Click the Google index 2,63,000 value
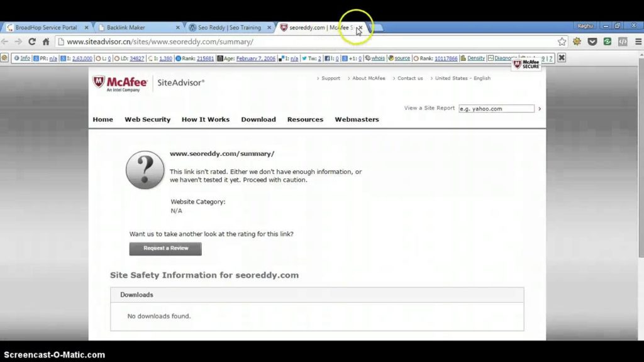Viewport: 644px width, 362px height. pyautogui.click(x=82, y=58)
